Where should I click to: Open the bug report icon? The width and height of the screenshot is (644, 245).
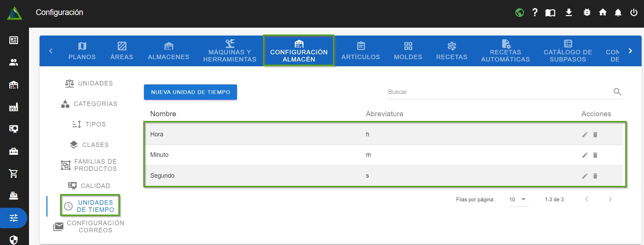pos(587,13)
